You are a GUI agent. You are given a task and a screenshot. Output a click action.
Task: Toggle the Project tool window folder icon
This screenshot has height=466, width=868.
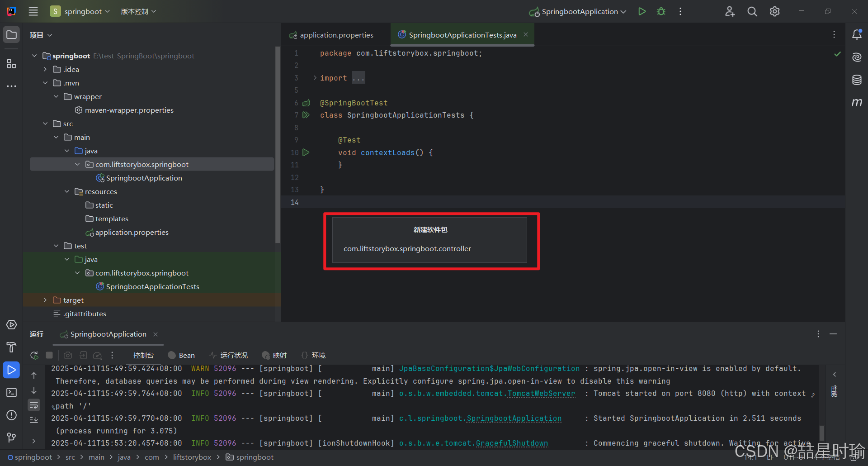click(12, 35)
